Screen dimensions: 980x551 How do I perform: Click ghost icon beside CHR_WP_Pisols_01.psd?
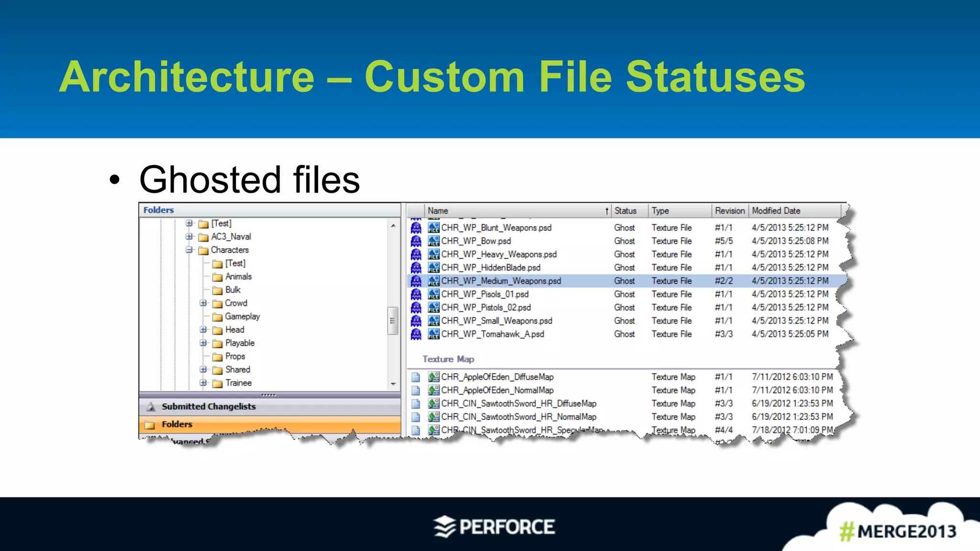[416, 294]
